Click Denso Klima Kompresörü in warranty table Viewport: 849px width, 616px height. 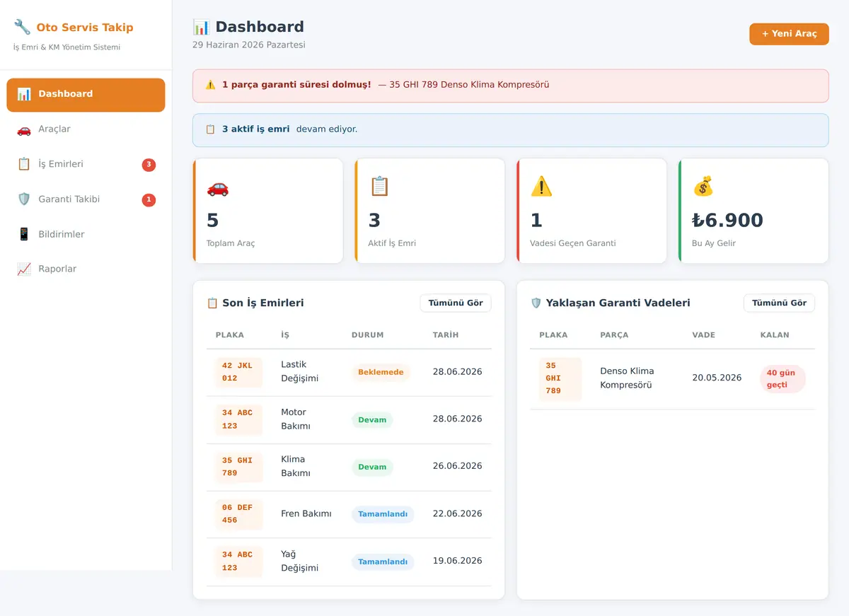click(x=627, y=378)
